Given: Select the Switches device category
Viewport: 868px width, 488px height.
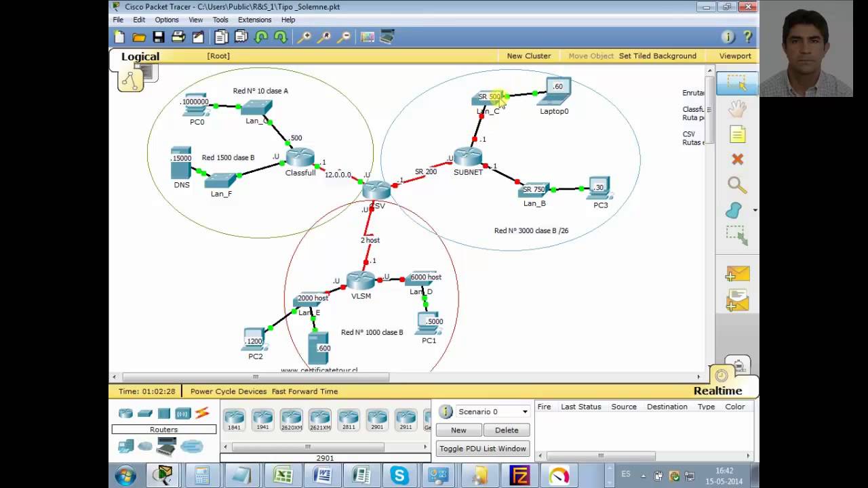Looking at the screenshot, I should pyautogui.click(x=145, y=413).
